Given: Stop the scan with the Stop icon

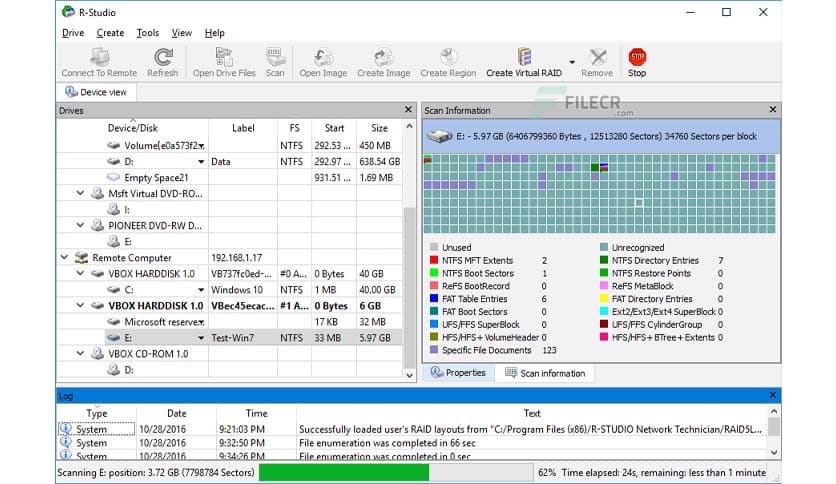Looking at the screenshot, I should pyautogui.click(x=637, y=58).
